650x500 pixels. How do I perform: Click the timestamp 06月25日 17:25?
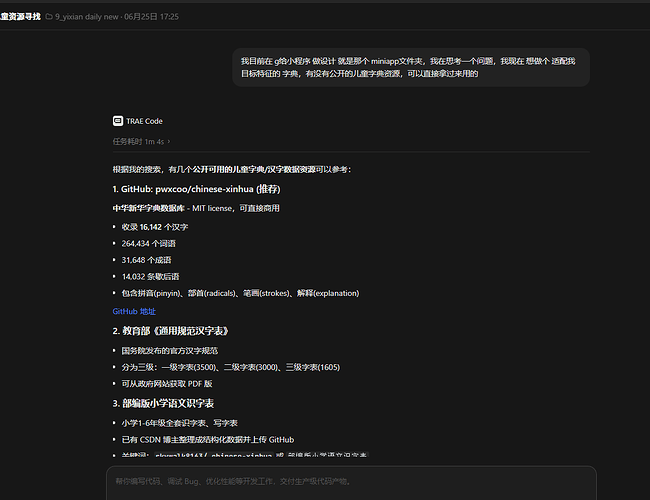click(x=151, y=17)
